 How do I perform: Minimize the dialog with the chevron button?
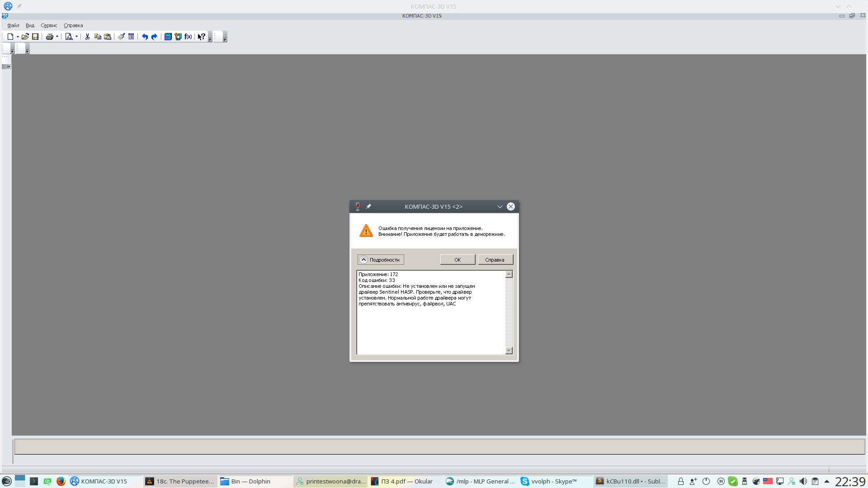500,206
